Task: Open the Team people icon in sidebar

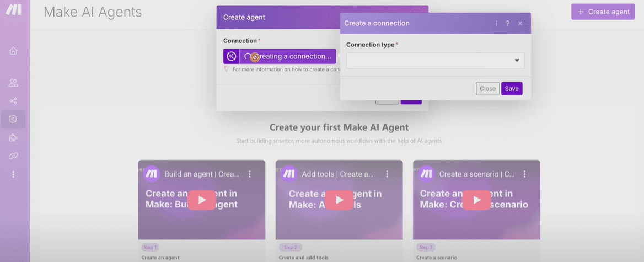Action: (x=13, y=83)
